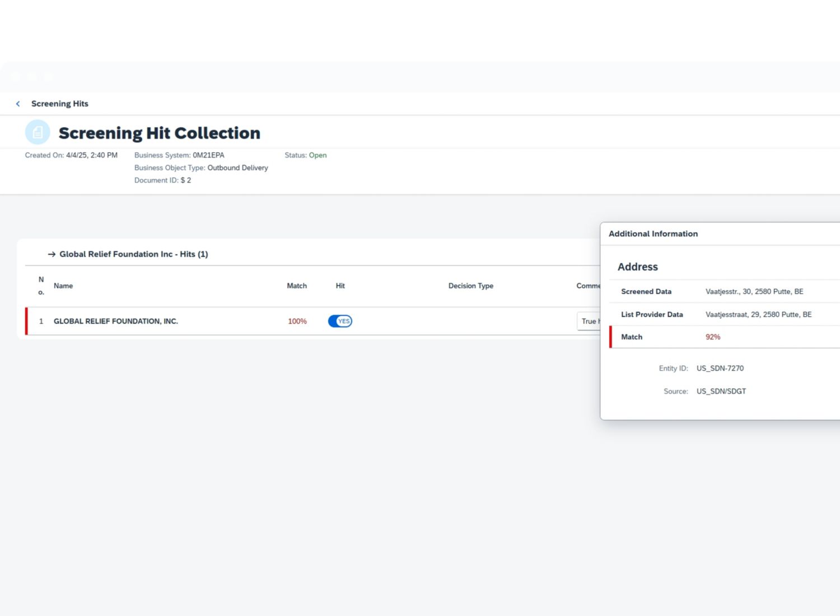Click the 100% match value in row one
The height and width of the screenshot is (616, 840).
tap(297, 321)
